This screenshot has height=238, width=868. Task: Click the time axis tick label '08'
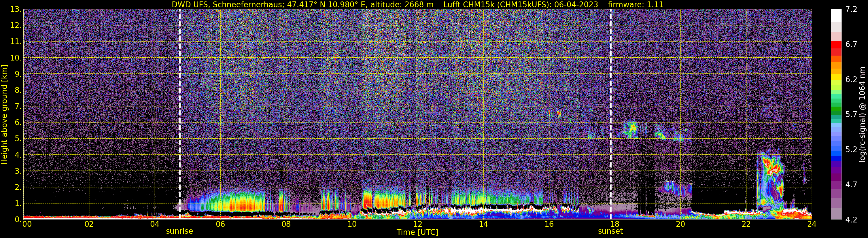[286, 224]
